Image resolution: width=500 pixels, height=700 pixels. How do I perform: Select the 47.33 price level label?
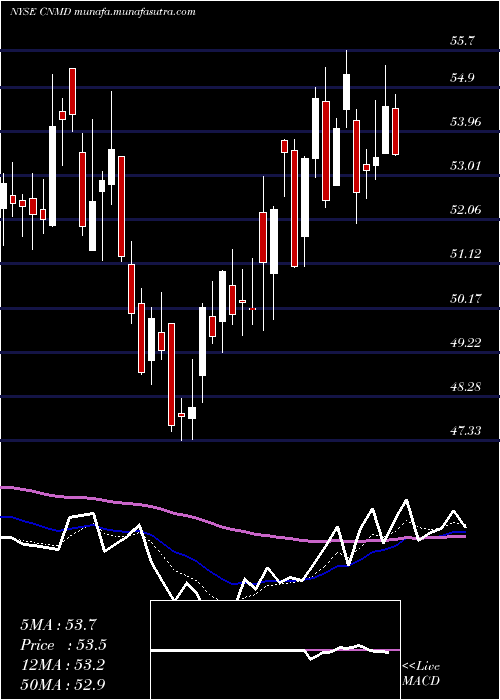pos(466,430)
